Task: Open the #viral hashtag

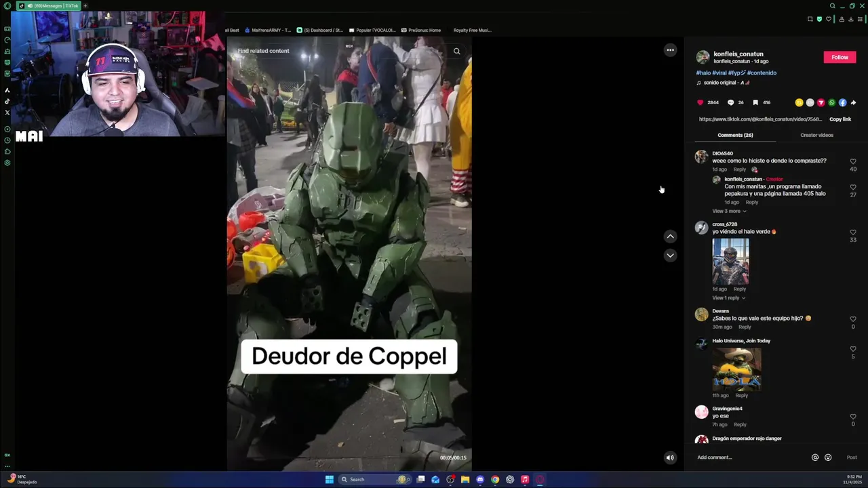Action: tap(719, 73)
